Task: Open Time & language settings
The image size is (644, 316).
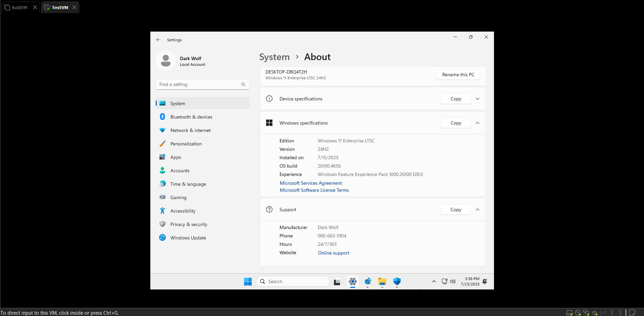Action: [203, 184]
